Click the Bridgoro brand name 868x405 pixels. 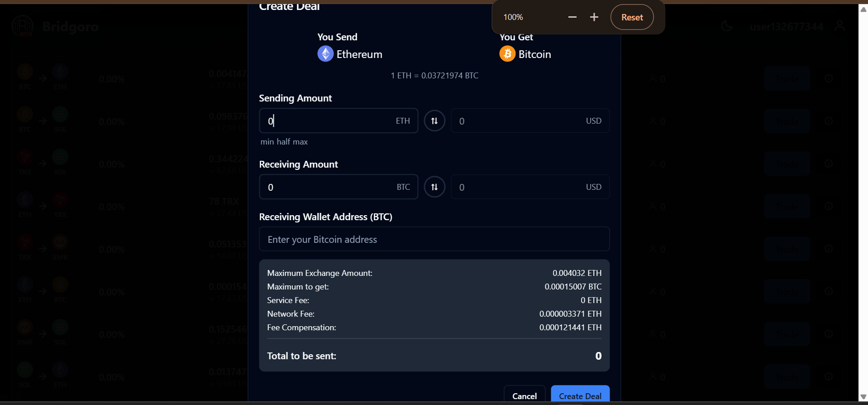coord(70,27)
